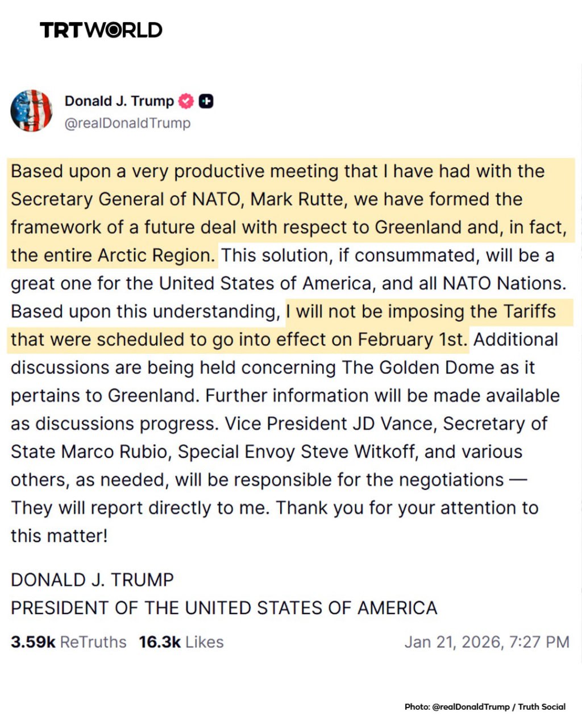This screenshot has height=728, width=582.
Task: Click the @realDonaldTrump handle
Action: (x=127, y=123)
